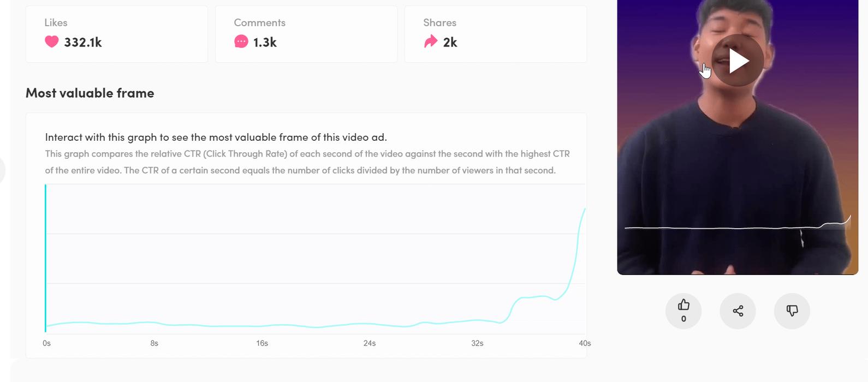This screenshot has width=868, height=382.
Task: Click the CTR curve peak near 40s
Action: pos(585,209)
